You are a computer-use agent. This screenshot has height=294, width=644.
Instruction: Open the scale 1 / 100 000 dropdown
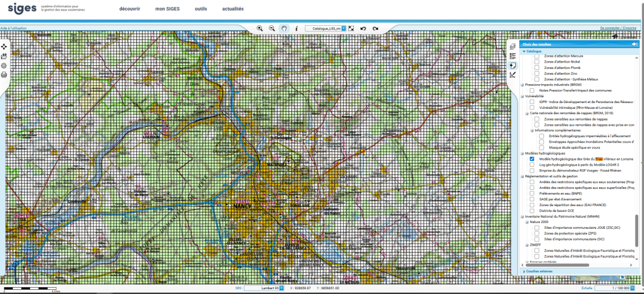click(x=631, y=288)
